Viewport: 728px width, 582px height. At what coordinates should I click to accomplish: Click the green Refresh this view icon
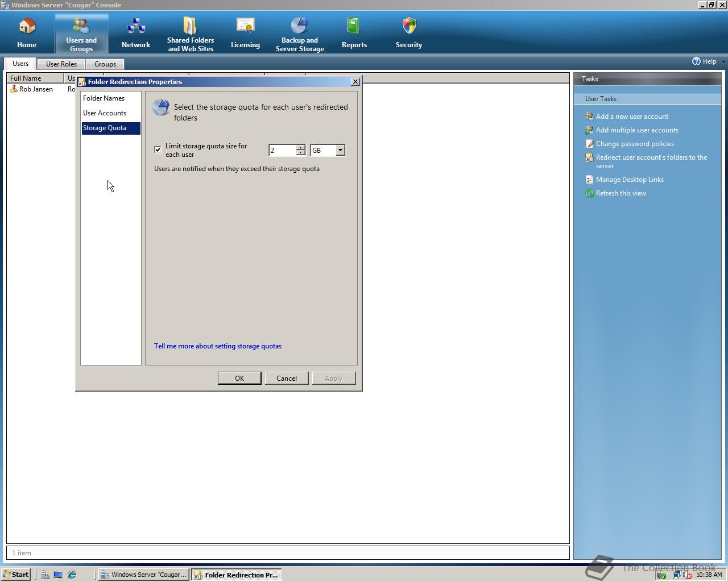pyautogui.click(x=589, y=193)
